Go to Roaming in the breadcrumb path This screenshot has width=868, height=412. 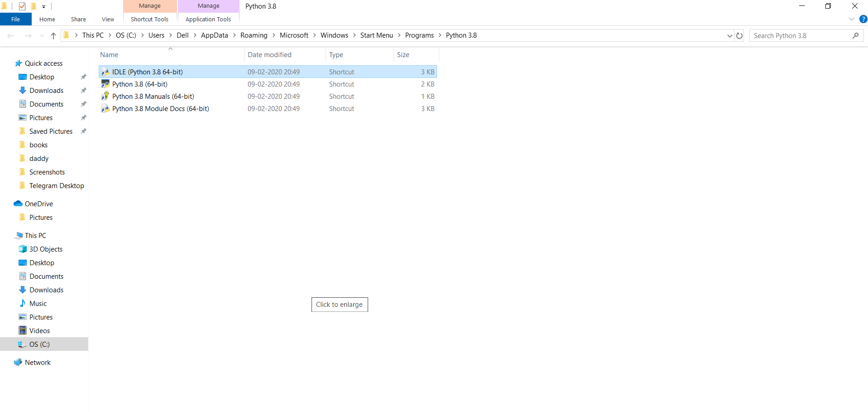pos(254,35)
